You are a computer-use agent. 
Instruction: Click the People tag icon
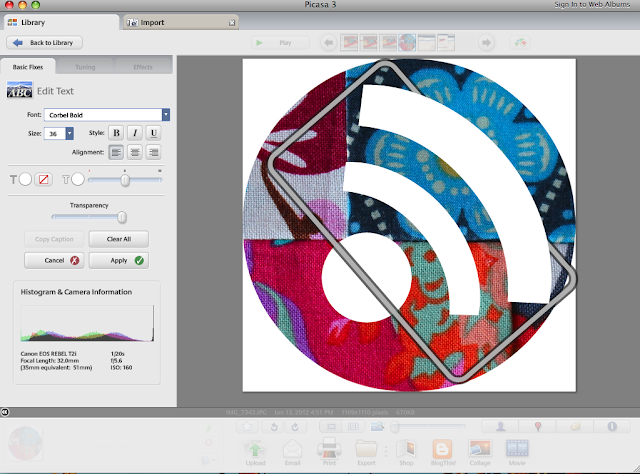[500, 426]
